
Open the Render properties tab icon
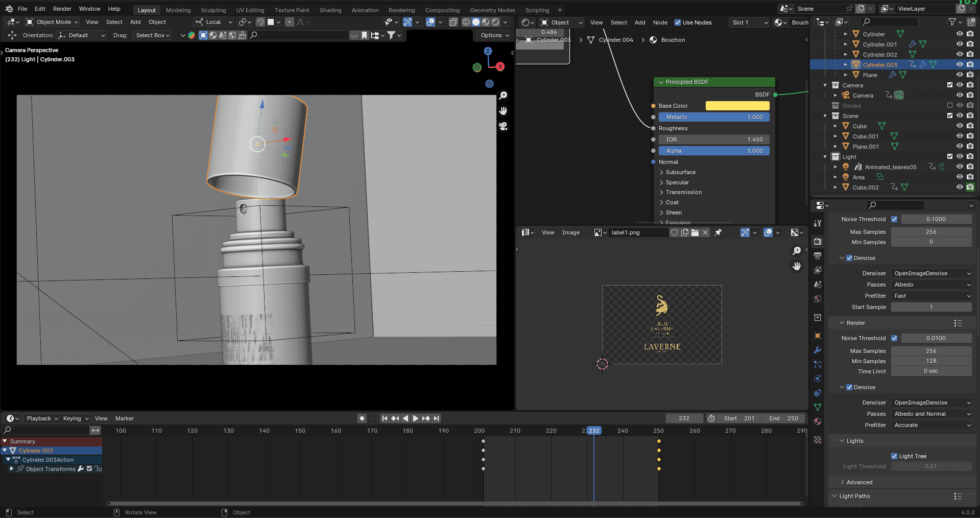[x=818, y=241]
